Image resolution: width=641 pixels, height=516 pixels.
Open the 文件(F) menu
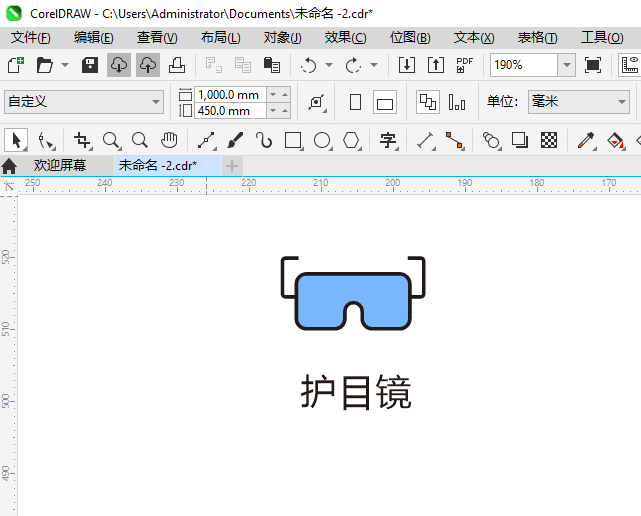[31, 38]
